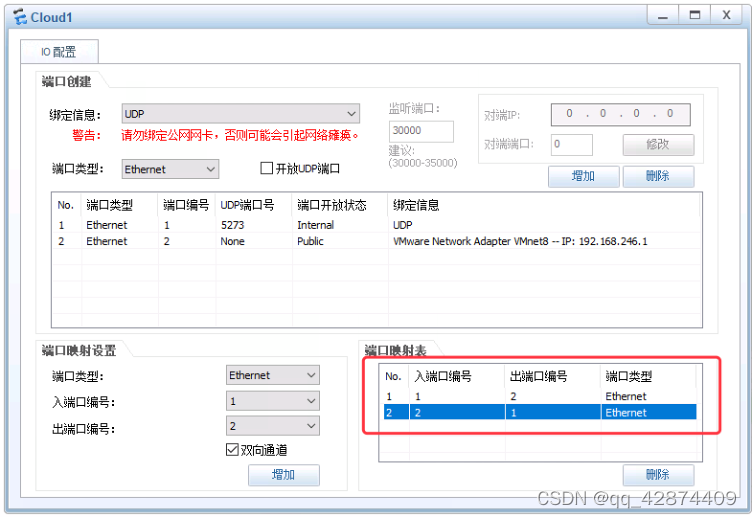752x518 pixels.
Task: Select the VMware Network Adapter VMnet8 row
Action: tap(376, 241)
